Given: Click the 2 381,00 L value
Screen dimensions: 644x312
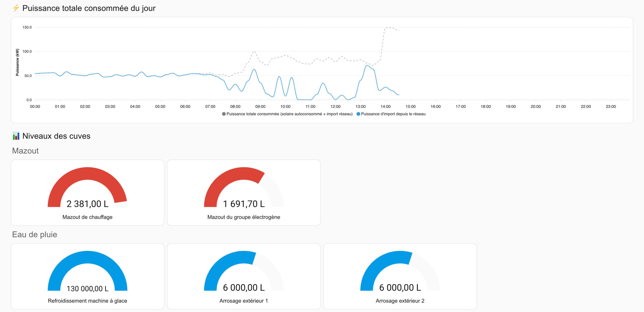Looking at the screenshot, I should click(x=87, y=204).
